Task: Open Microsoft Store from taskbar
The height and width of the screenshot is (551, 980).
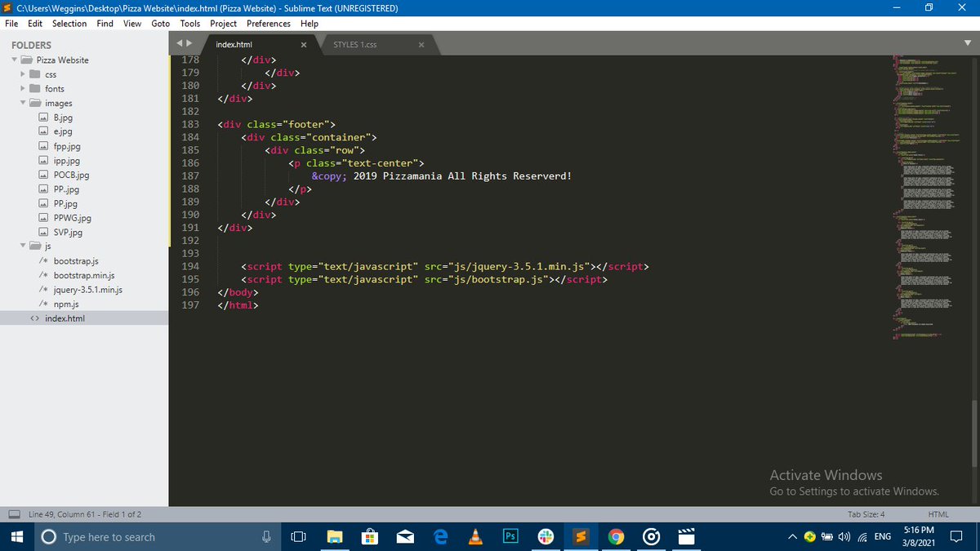Action: point(369,536)
